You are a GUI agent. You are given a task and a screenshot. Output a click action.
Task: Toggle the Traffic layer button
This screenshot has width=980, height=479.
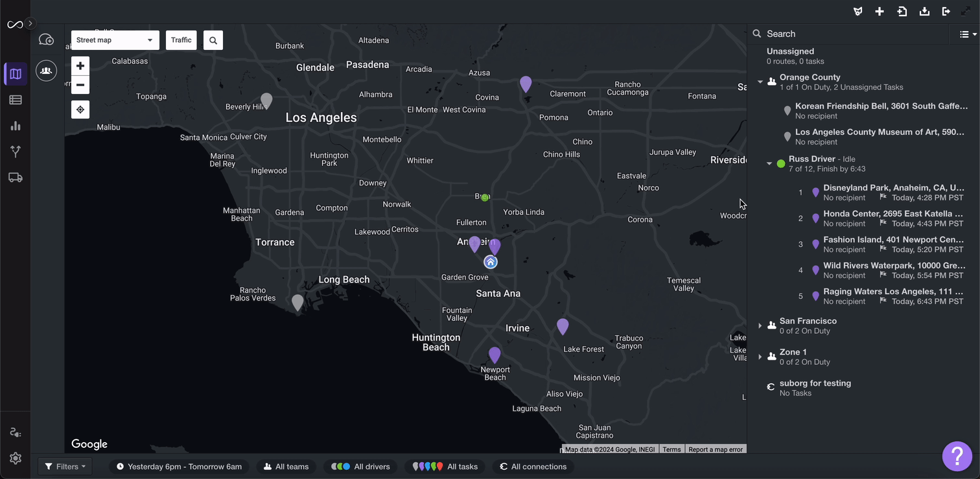[x=181, y=40]
